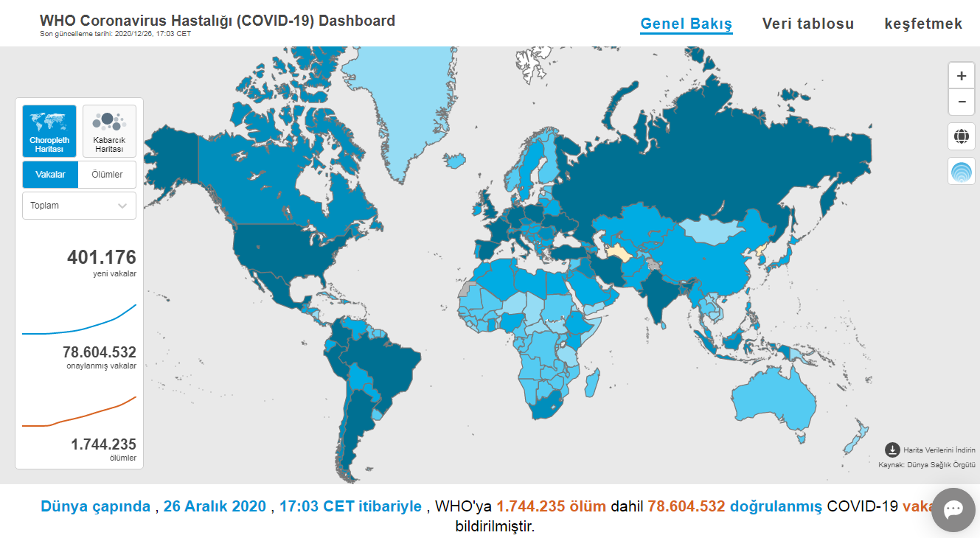Image resolution: width=980 pixels, height=538 pixels.
Task: Go to the Veri tablosu tab
Action: click(x=807, y=24)
